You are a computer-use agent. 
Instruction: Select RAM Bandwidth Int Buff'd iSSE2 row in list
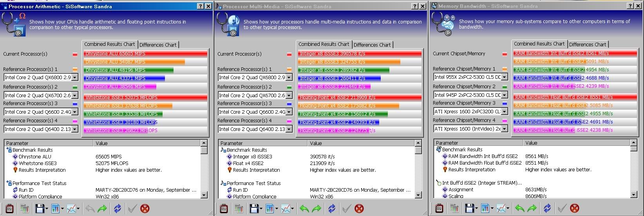[x=532, y=156]
